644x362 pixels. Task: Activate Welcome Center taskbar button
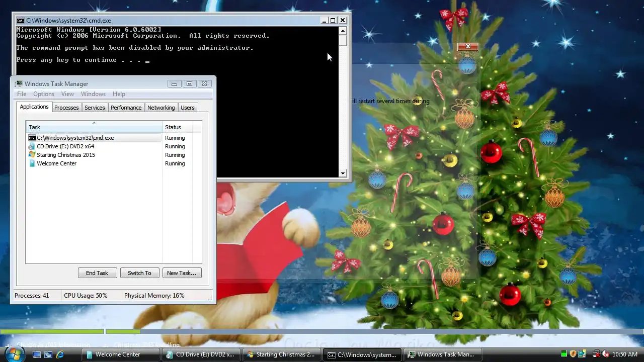point(122,354)
